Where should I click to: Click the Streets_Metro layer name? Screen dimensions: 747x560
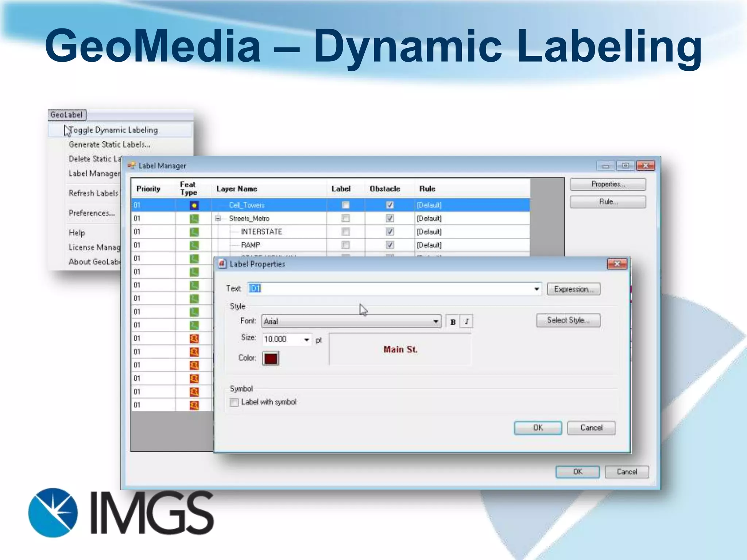[x=249, y=218]
